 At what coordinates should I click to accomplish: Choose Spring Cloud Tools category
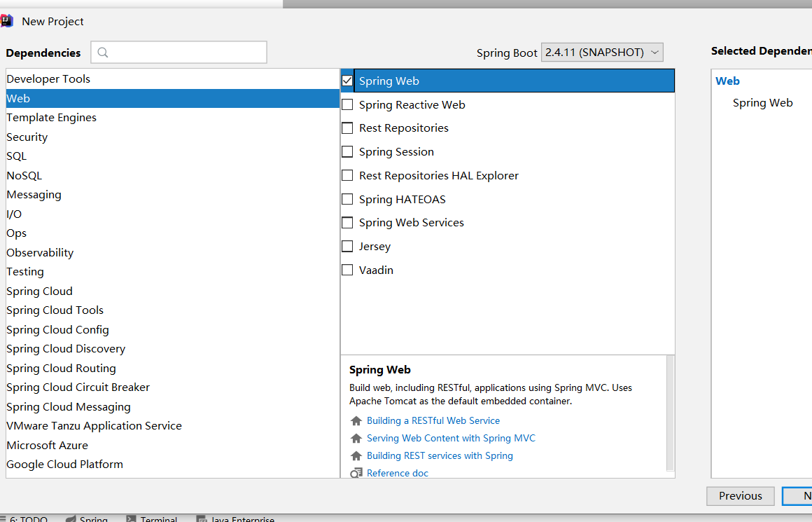pos(172,310)
